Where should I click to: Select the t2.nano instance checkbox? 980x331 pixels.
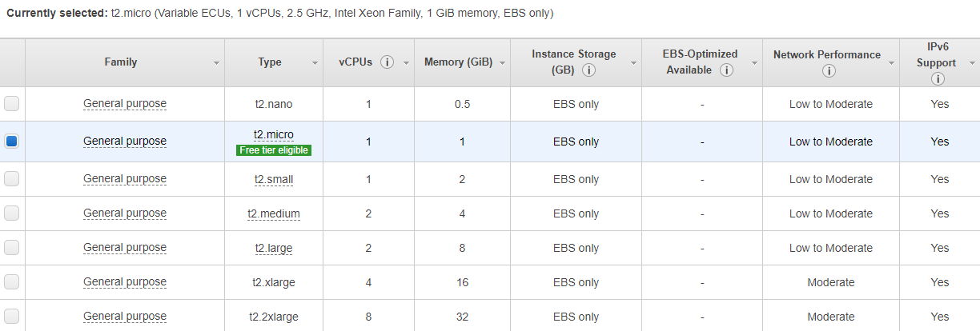click(x=12, y=104)
